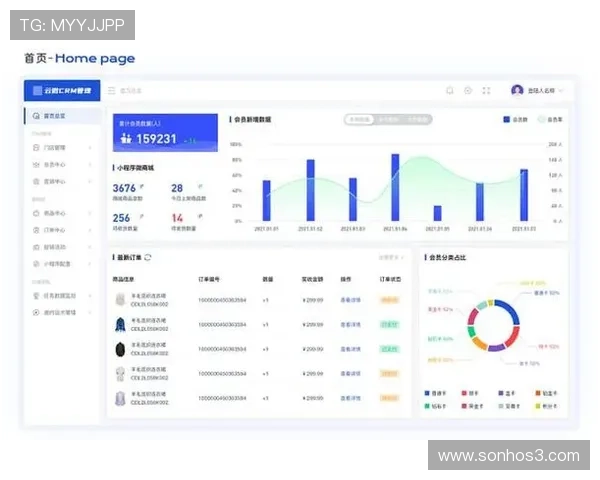Click the edit icon next to 3676
This screenshot has width=600, height=480.
[x=141, y=187]
